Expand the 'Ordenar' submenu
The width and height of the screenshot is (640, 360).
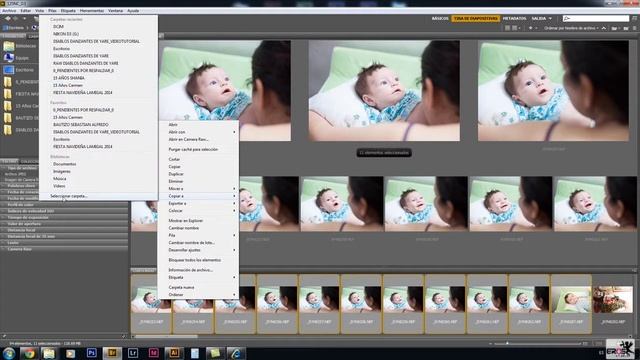(199, 295)
